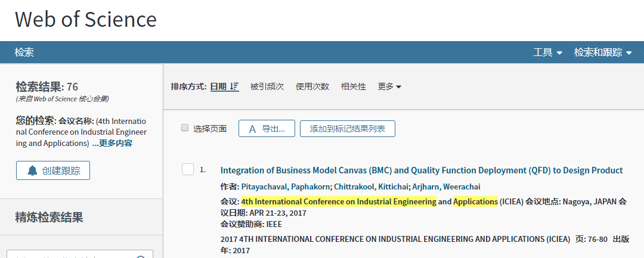The image size is (644, 258).
Task: Open author Chittrakool, Kittichai link
Action: click(371, 186)
